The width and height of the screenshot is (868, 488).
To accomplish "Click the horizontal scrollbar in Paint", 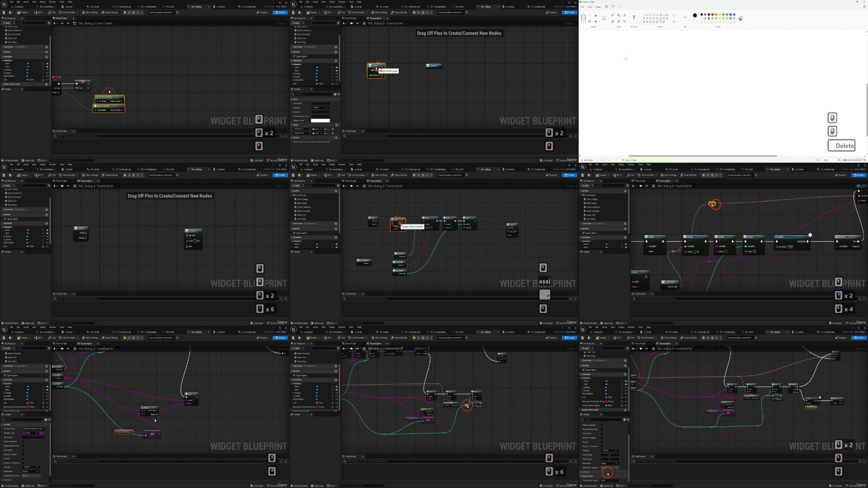I will tap(703, 156).
